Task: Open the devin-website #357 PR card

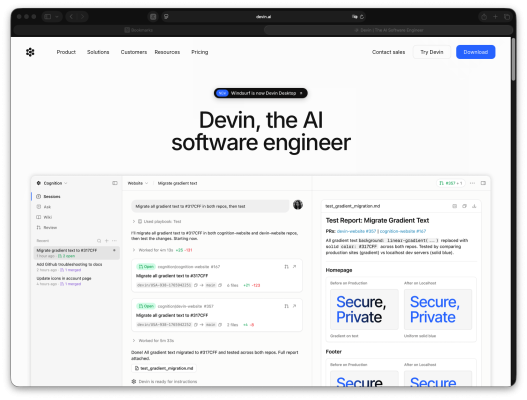Action: click(217, 315)
